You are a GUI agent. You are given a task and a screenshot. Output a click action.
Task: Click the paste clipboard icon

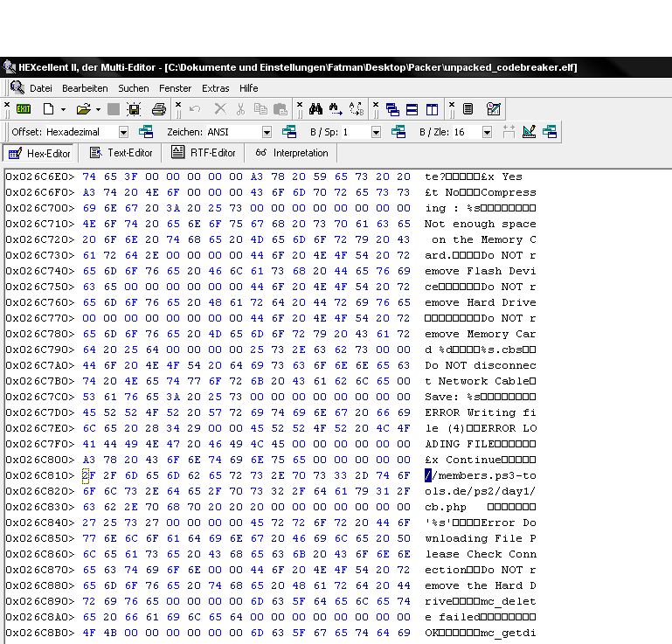click(x=281, y=109)
